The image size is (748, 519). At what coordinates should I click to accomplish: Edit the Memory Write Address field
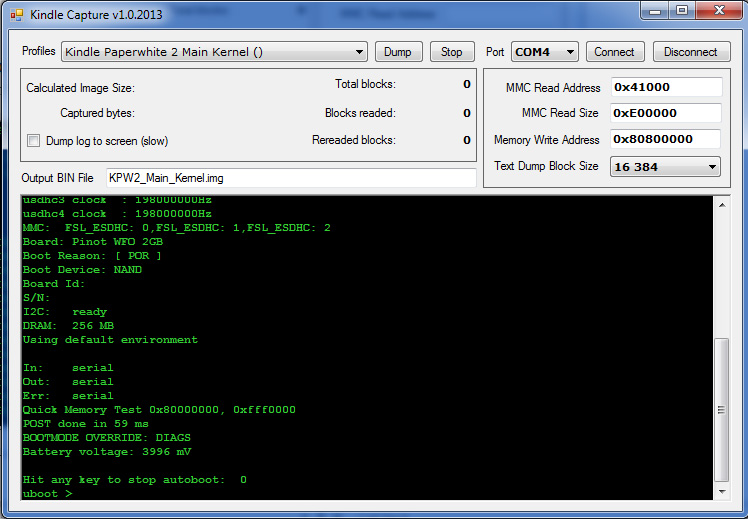tap(665, 139)
